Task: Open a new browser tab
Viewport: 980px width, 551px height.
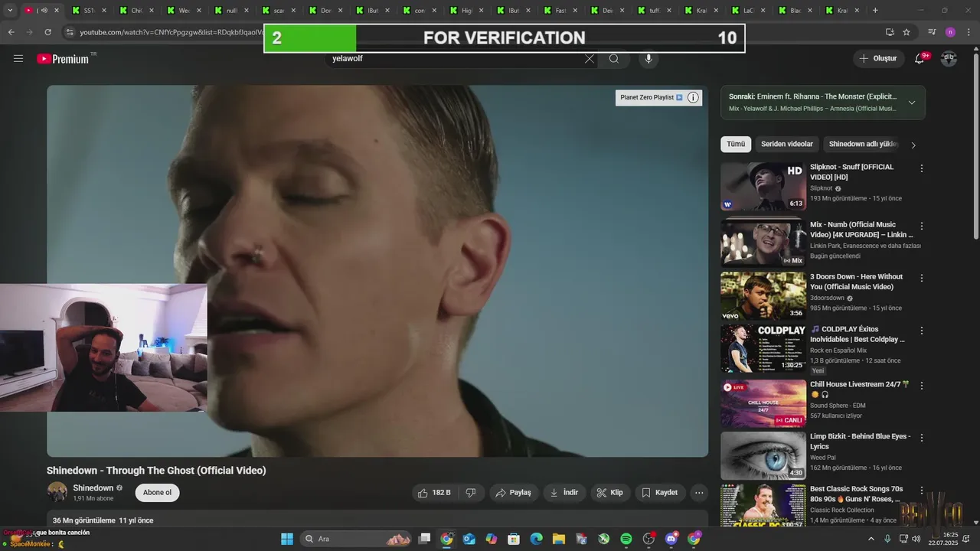Action: [x=875, y=11]
